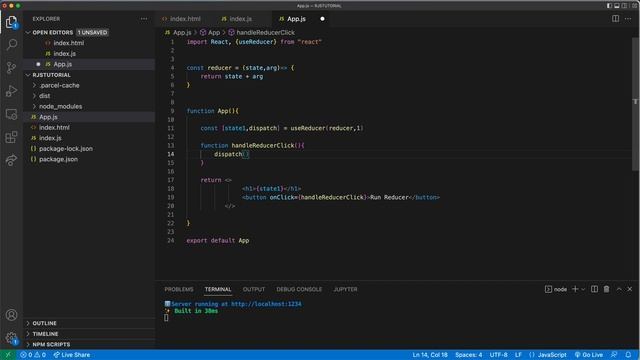Click the editor vertical scrollbar
Screen dimensions: 640x360
pos(636,104)
